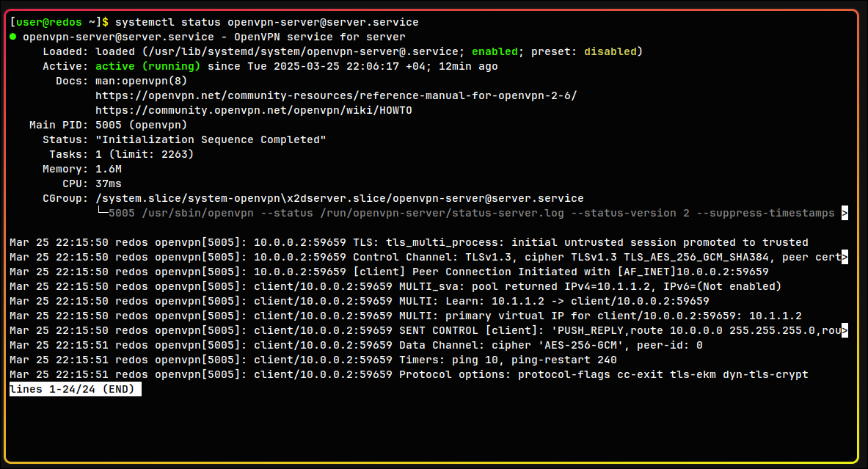This screenshot has height=469, width=868.
Task: Click the "lines 1-24/24 (END)" pager status
Action: click(75, 389)
